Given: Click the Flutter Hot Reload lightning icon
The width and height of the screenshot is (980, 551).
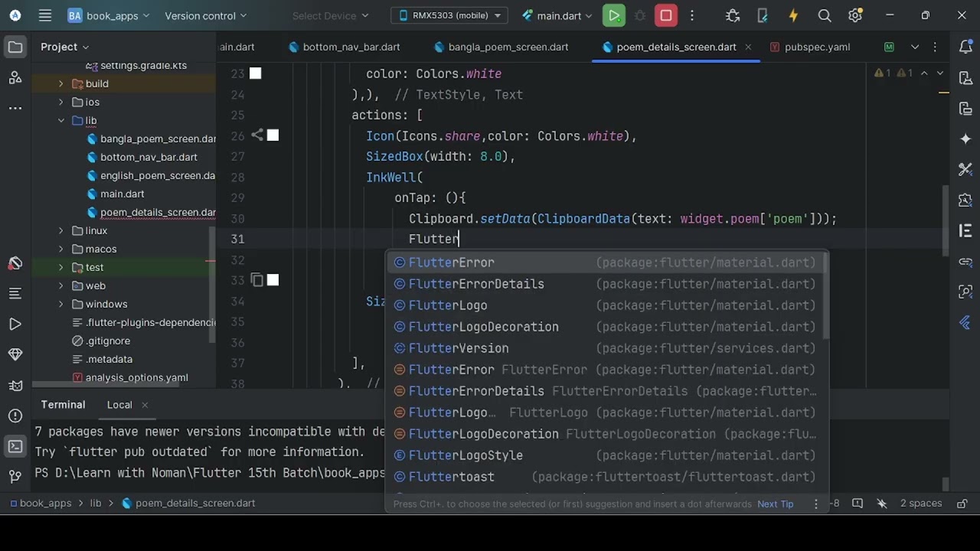Looking at the screenshot, I should [793, 15].
